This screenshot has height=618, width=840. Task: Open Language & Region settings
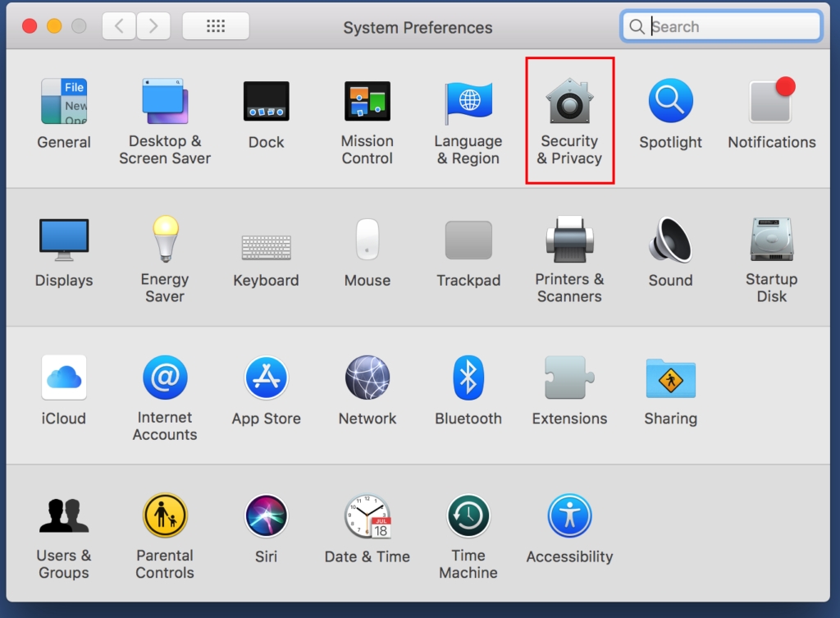(x=468, y=102)
